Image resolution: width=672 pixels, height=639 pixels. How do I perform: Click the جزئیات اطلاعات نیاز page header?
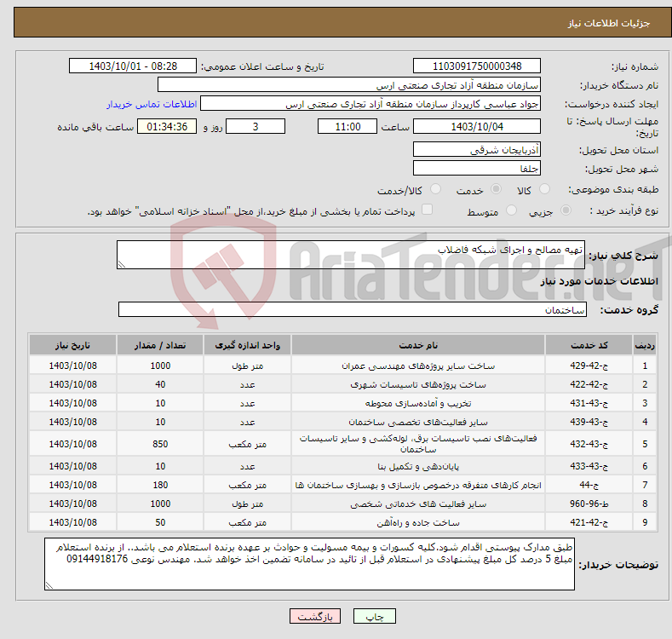(x=609, y=23)
